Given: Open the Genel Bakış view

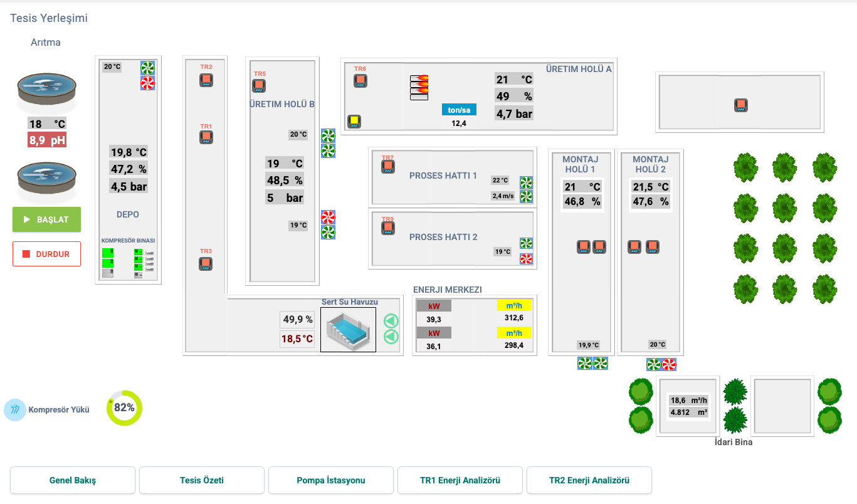Looking at the screenshot, I should tap(73, 480).
